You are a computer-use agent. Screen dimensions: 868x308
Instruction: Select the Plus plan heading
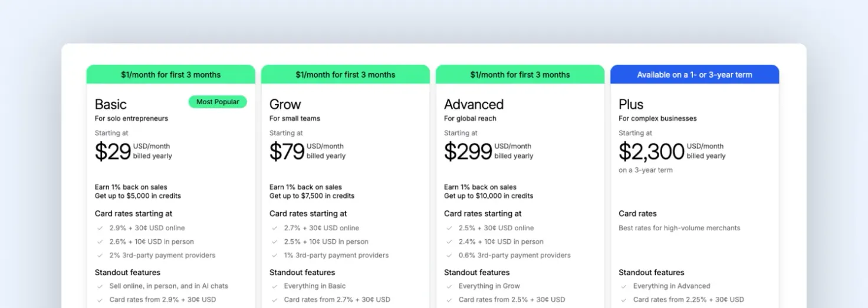(631, 104)
